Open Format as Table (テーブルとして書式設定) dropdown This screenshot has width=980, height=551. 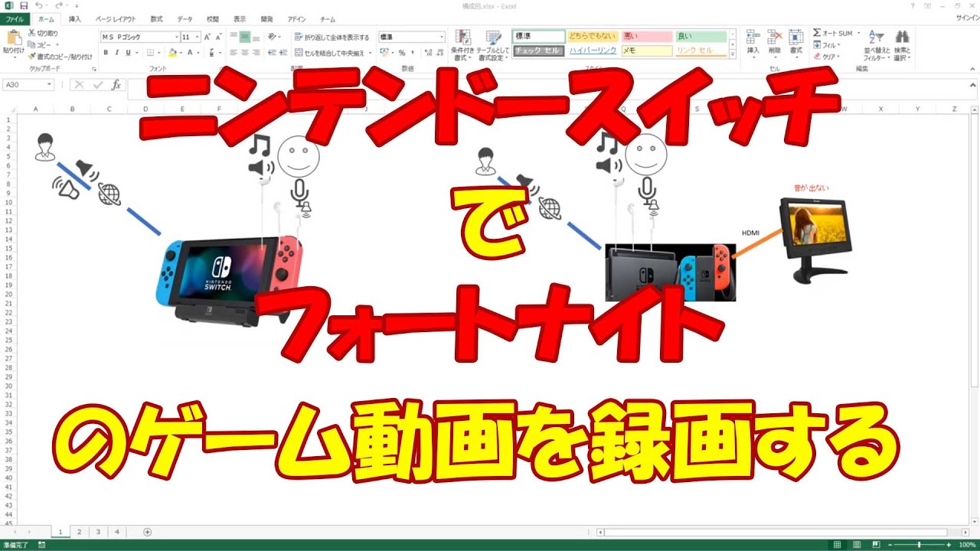coord(492,45)
